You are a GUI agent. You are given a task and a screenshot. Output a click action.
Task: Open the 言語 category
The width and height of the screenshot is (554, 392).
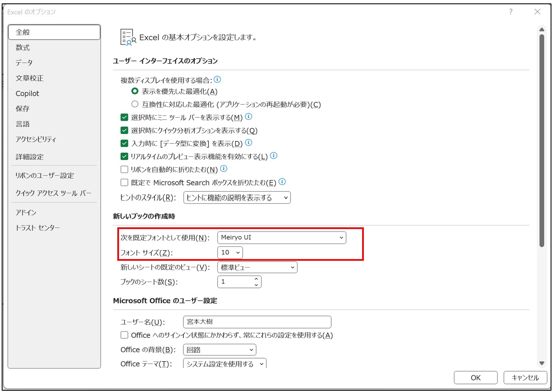(x=54, y=124)
